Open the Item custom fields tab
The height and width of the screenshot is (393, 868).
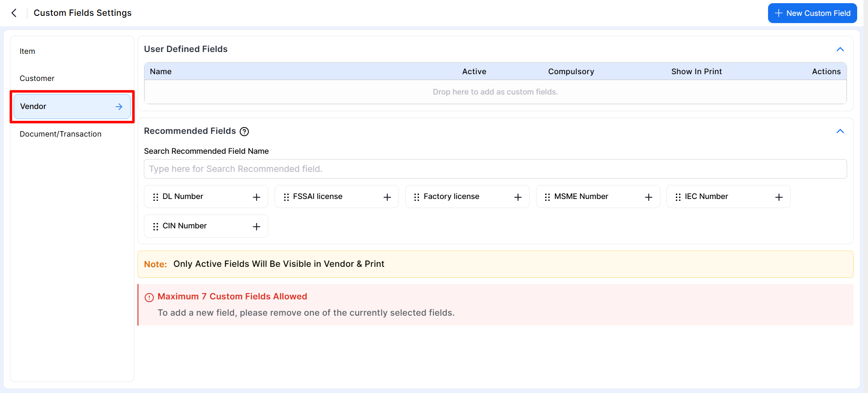(x=27, y=52)
